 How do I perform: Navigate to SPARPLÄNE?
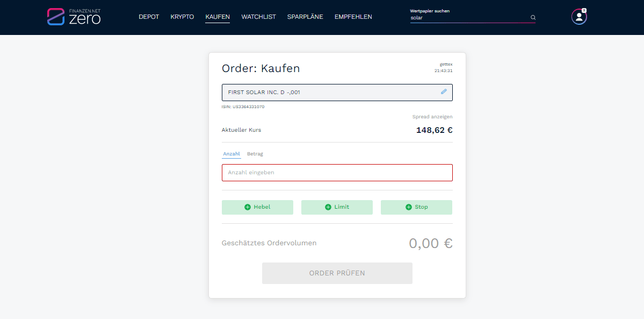305,17
